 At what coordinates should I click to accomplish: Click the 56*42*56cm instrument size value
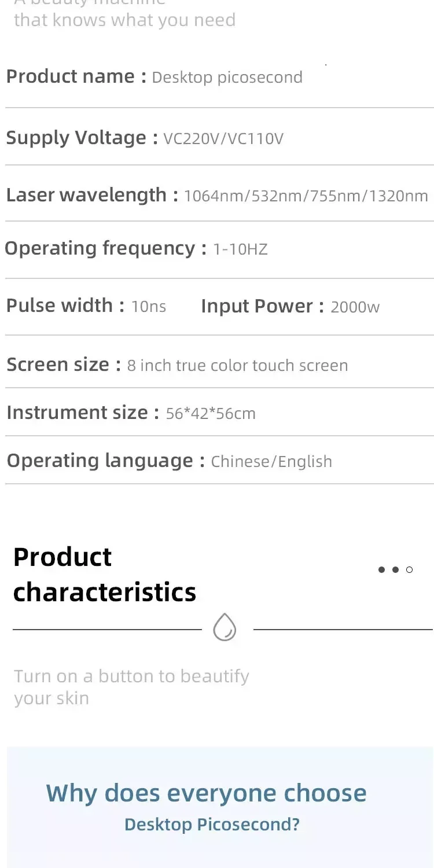(x=211, y=414)
